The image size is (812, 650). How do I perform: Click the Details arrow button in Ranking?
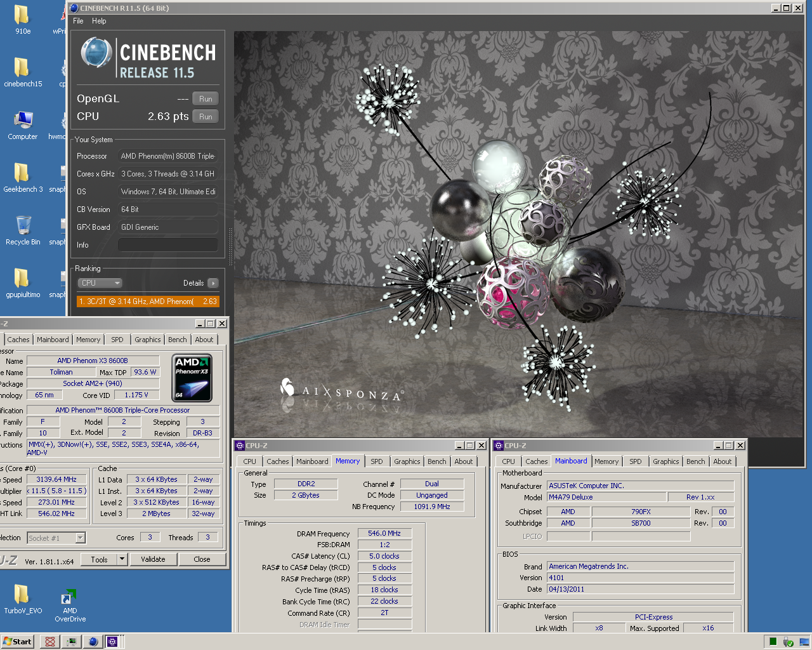point(213,283)
